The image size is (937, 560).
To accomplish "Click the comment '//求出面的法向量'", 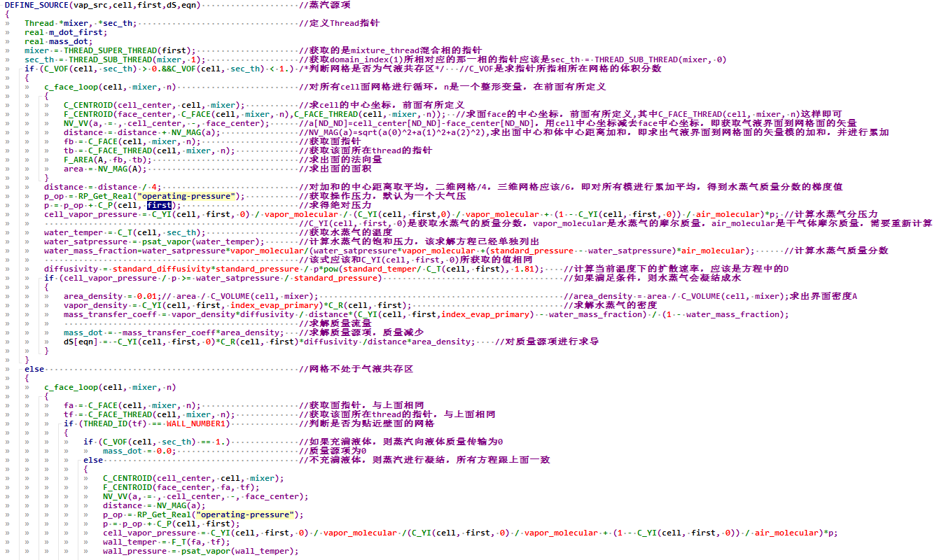I will pos(340,160).
